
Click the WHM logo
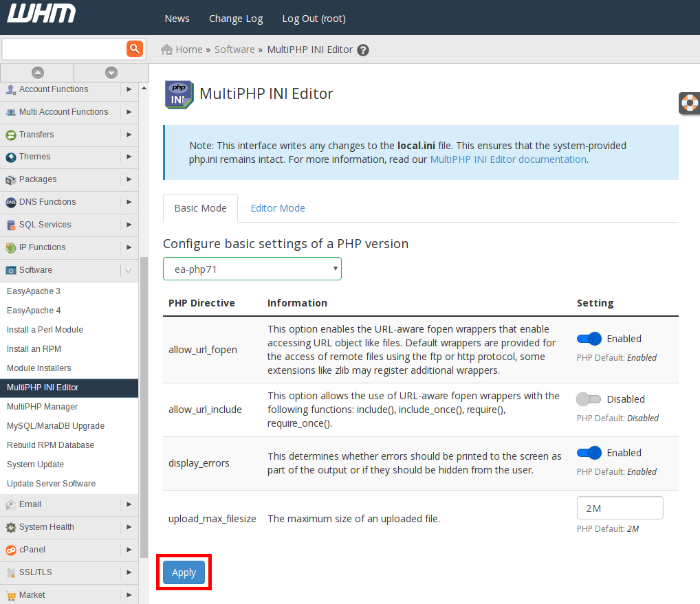[x=41, y=13]
